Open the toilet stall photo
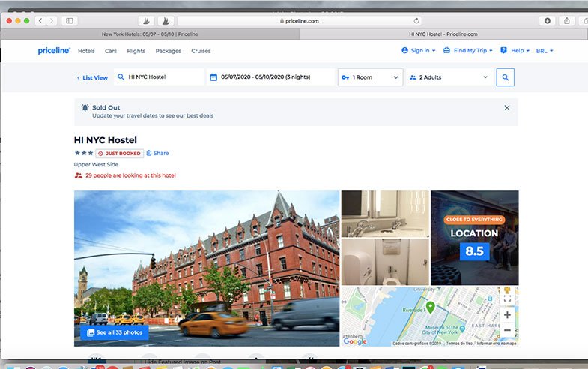 pyautogui.click(x=385, y=262)
